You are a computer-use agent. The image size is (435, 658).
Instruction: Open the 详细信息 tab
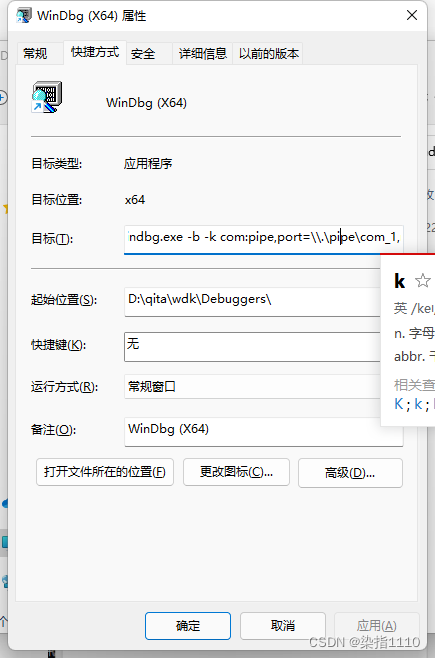tap(203, 54)
